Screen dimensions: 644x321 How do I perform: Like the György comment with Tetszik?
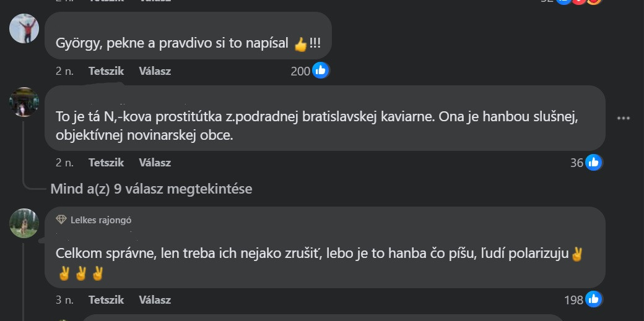[x=106, y=71]
